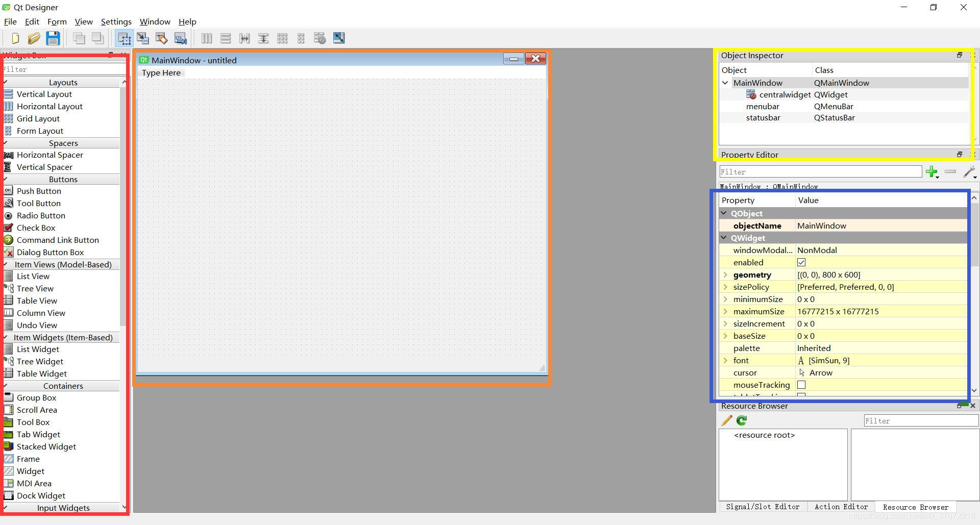Select Edit Tab Order mode
Image resolution: width=980 pixels, height=525 pixels.
180,38
